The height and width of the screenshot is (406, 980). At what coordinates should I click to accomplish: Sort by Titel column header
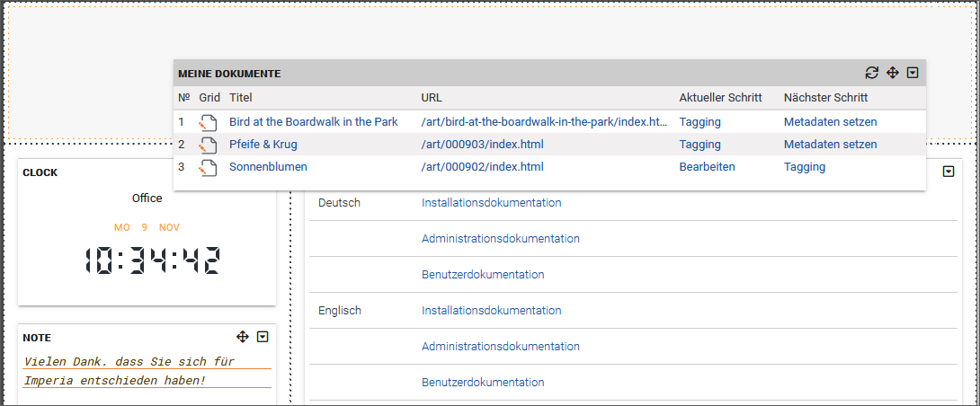click(241, 97)
